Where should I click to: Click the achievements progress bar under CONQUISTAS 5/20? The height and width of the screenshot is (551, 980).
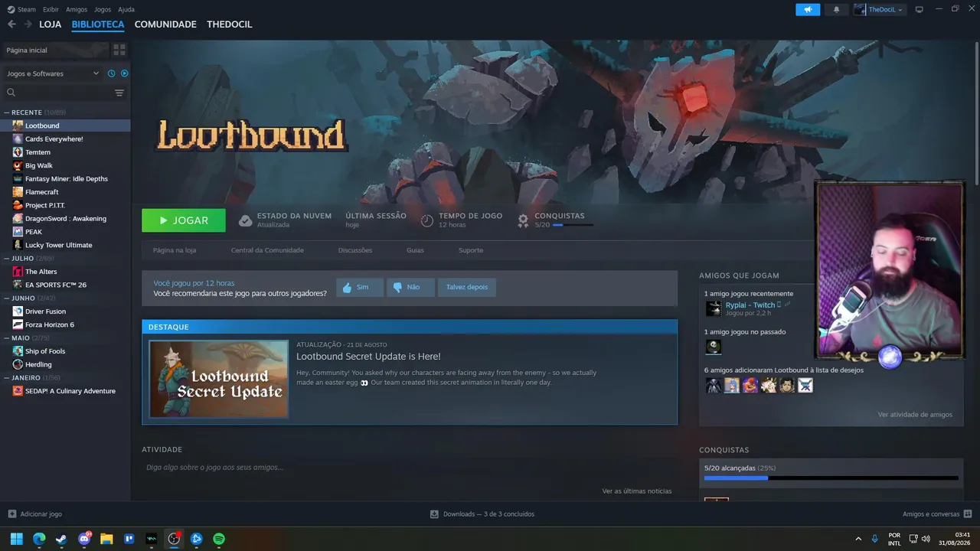coord(573,225)
